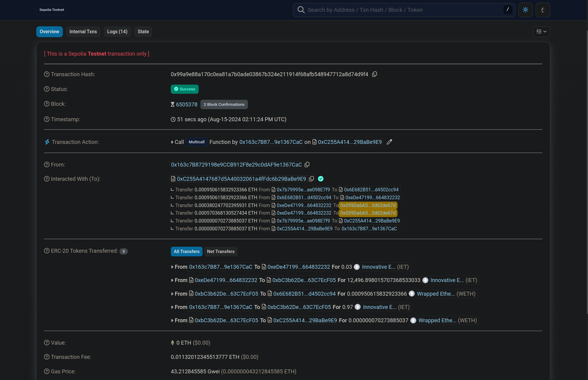This screenshot has height=380, width=588.
Task: Click the help icon next to Gas Price
Action: [x=47, y=371]
